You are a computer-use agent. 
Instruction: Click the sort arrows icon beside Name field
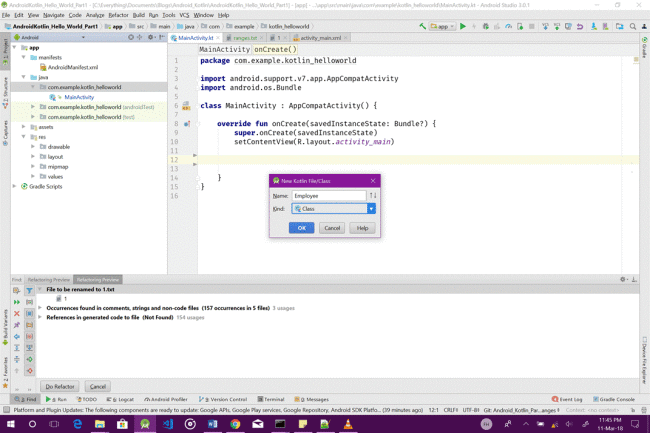click(x=373, y=196)
